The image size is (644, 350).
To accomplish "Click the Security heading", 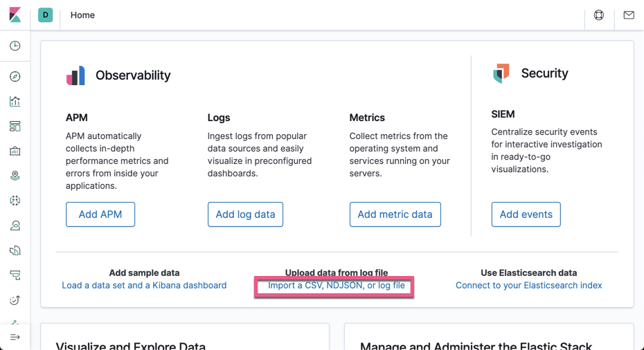I will [544, 73].
